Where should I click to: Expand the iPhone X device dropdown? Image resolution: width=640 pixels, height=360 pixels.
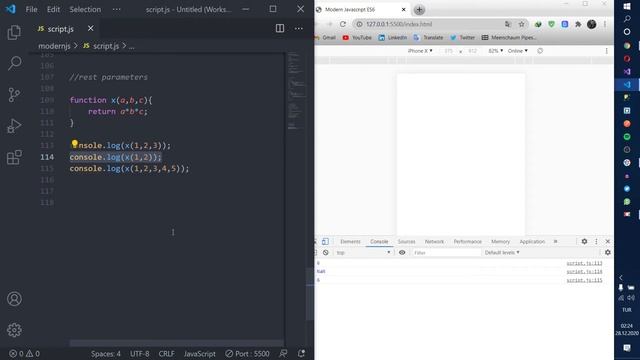click(x=420, y=51)
